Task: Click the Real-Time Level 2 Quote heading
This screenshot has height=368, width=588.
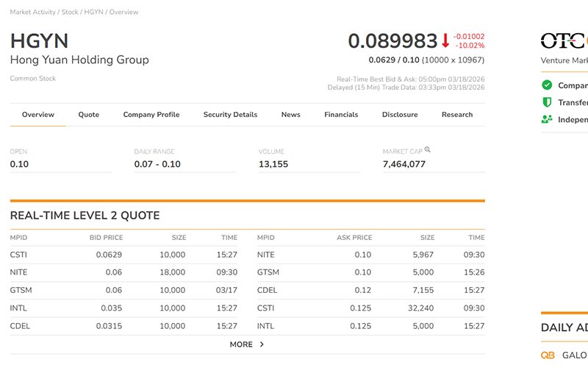Action: click(x=85, y=215)
